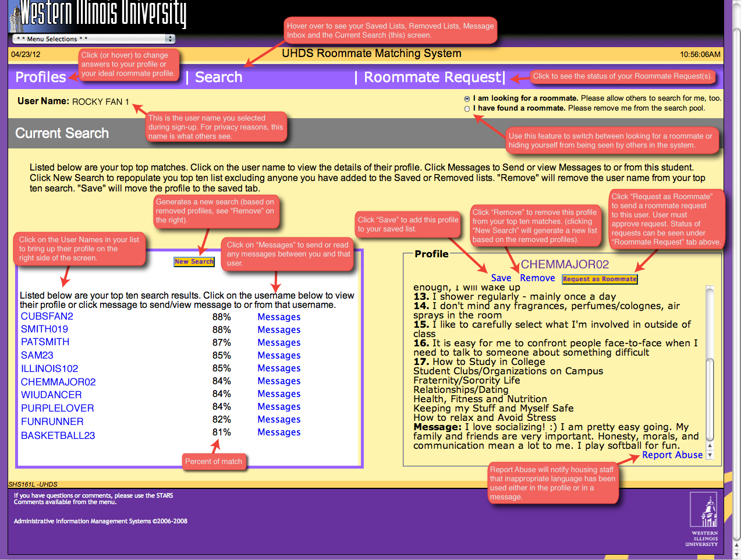The height and width of the screenshot is (560, 741).
Task: Open Messages for PATSMITH
Action: (x=279, y=343)
